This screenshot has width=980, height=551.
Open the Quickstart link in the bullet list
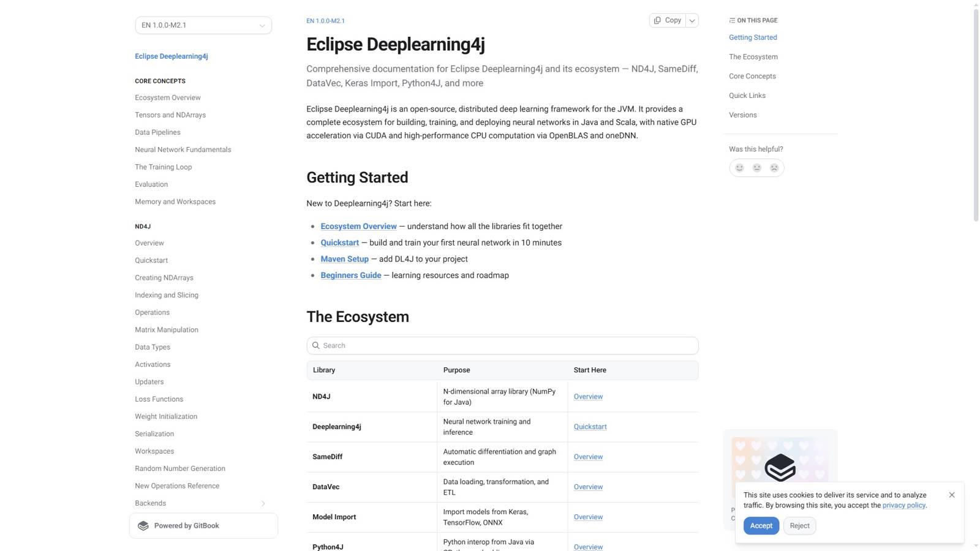[x=340, y=242]
